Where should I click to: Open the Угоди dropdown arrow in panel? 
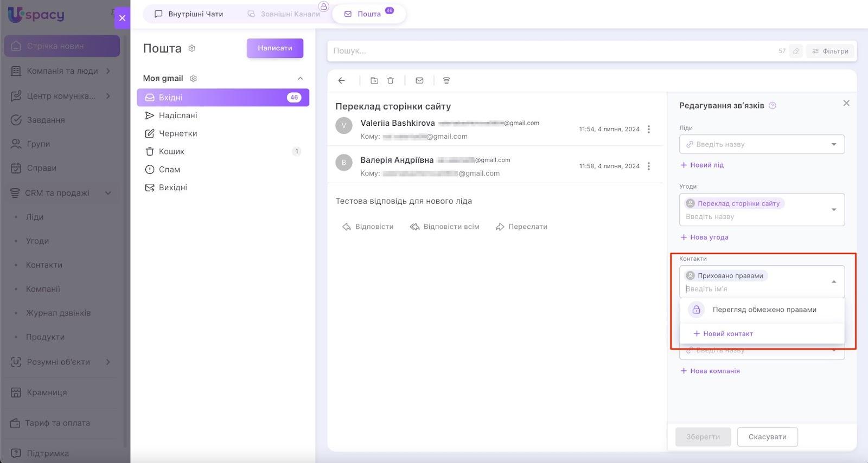pyautogui.click(x=834, y=210)
